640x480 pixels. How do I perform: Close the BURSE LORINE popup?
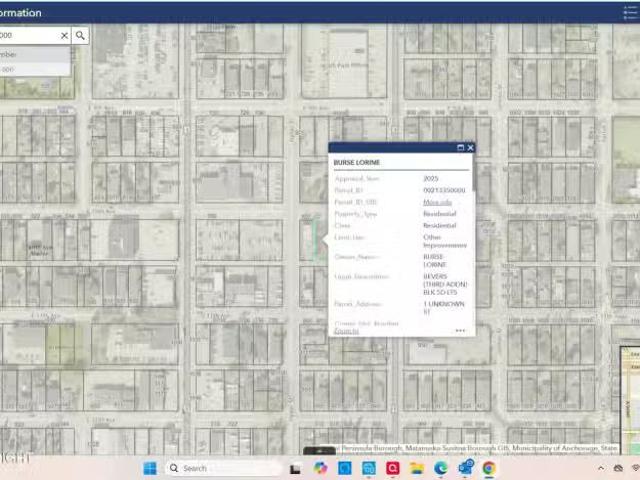click(x=471, y=148)
